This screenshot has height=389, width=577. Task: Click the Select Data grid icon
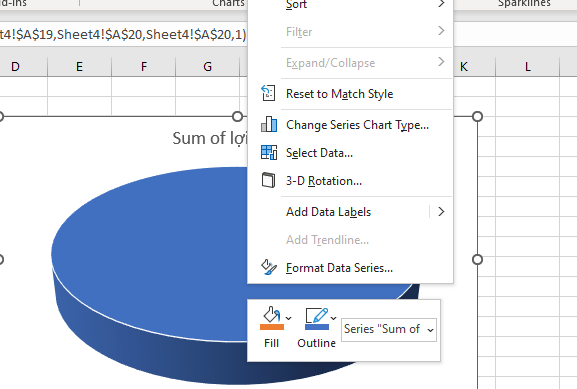click(x=269, y=152)
